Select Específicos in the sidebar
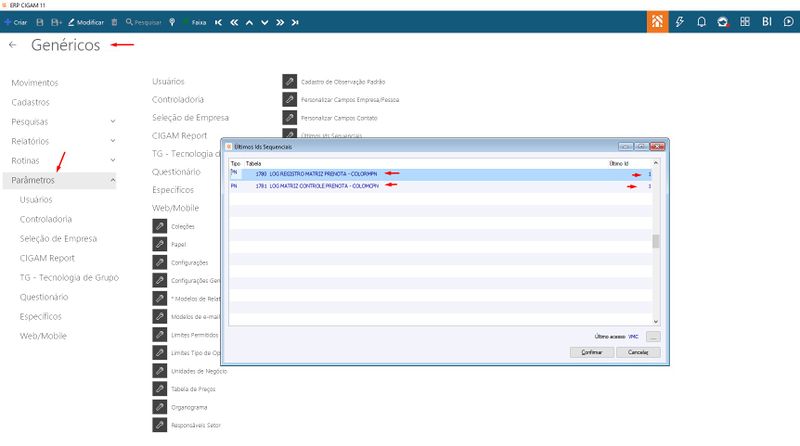This screenshot has width=800, height=446. 40,316
